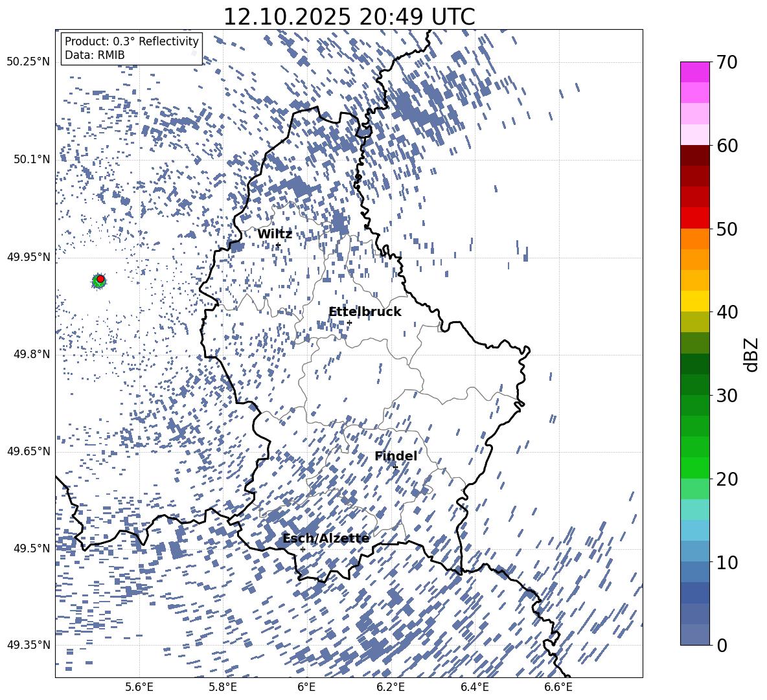The width and height of the screenshot is (767, 700).
Task: Click the orange colorbar swatch below 50
Action: click(x=695, y=239)
